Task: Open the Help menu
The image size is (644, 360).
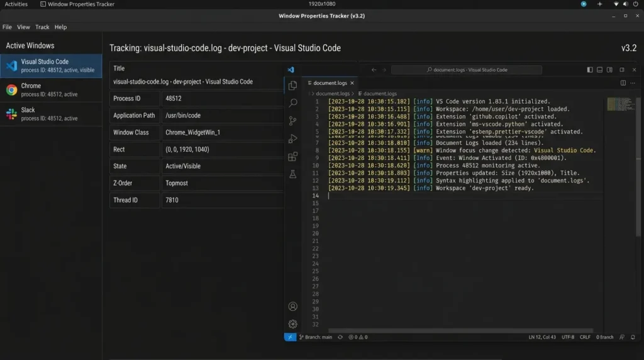Action: point(60,26)
